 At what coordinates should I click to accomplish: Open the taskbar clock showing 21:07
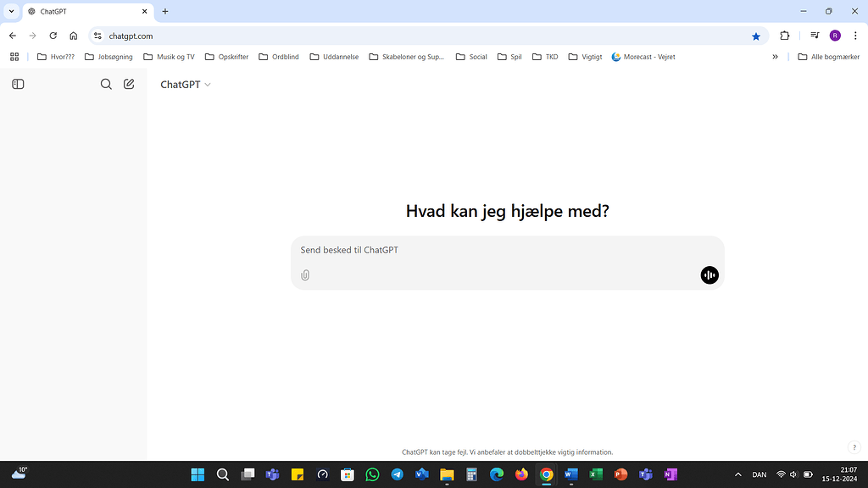(840, 474)
